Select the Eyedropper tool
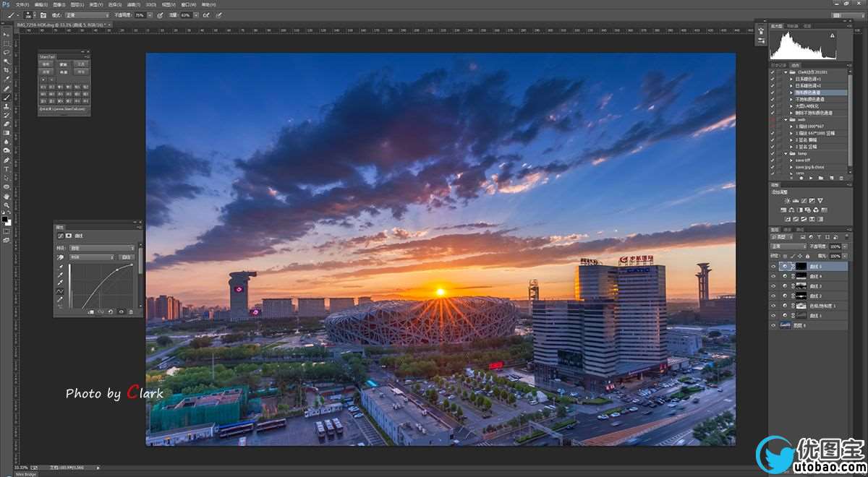 click(7, 79)
